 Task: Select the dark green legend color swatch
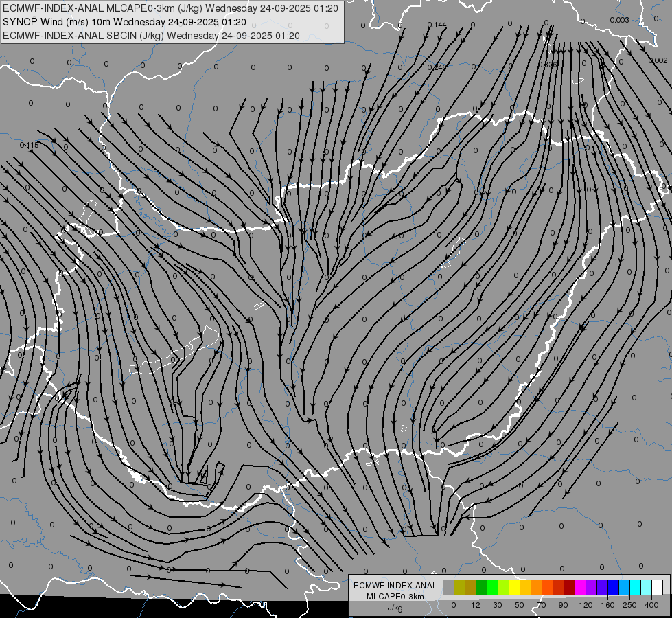click(x=482, y=587)
